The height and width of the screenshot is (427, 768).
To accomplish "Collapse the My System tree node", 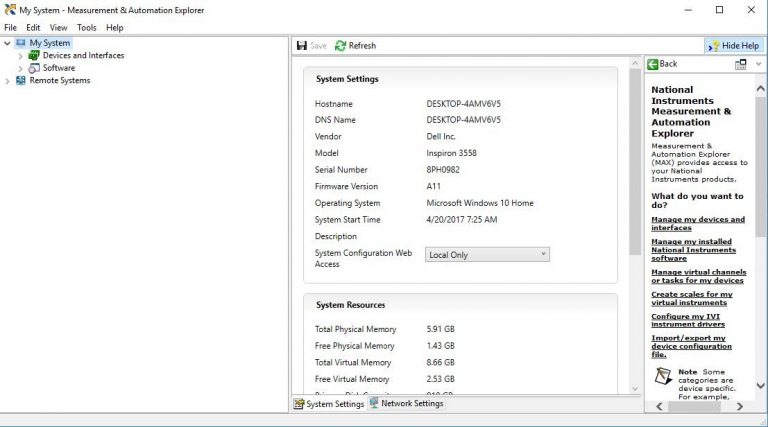I will tap(8, 44).
